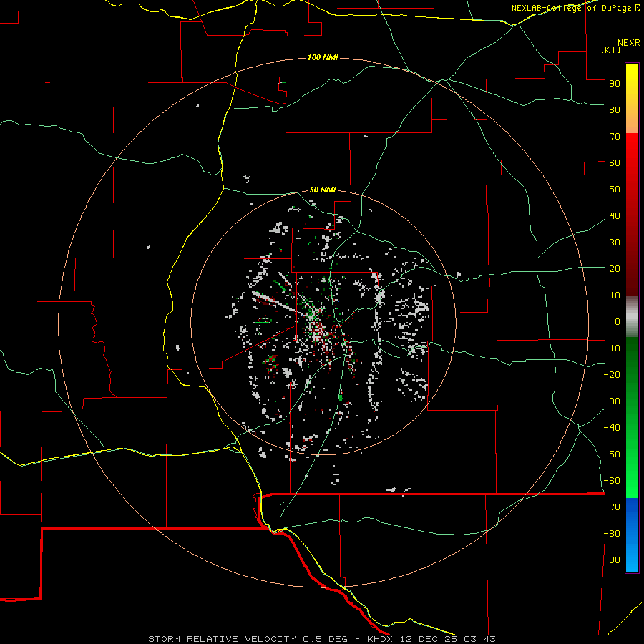The width and height of the screenshot is (644, 644).
Task: Click the 70 value on velocity scale
Action: coord(615,137)
